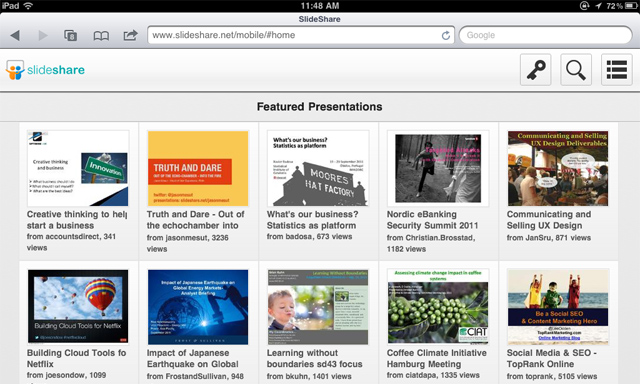Viewport: 640px width, 384px height.
Task: Open "Truth and Dare - Out of the echochamber" title
Action: [x=196, y=220]
